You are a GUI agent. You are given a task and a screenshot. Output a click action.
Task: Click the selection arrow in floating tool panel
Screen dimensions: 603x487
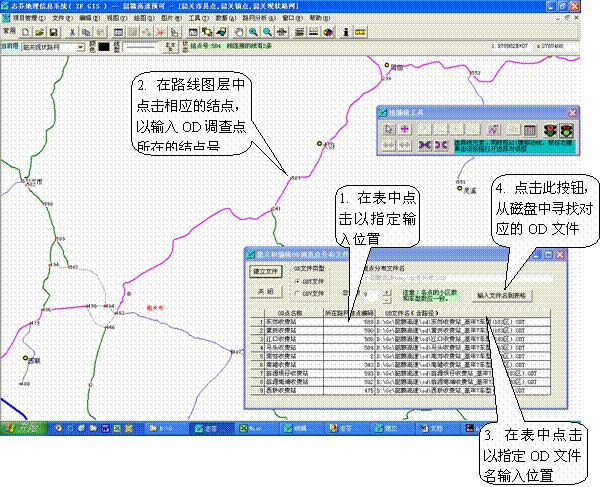point(389,129)
